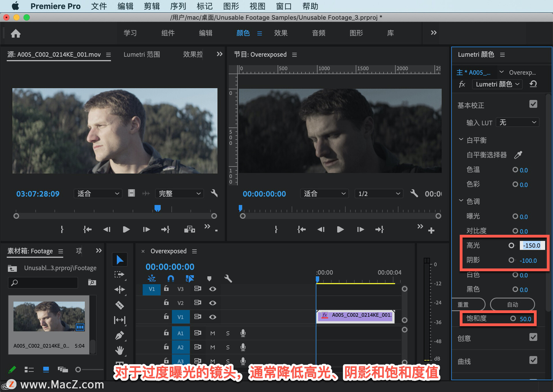
Task: Select the Selection arrow tool
Action: (120, 260)
